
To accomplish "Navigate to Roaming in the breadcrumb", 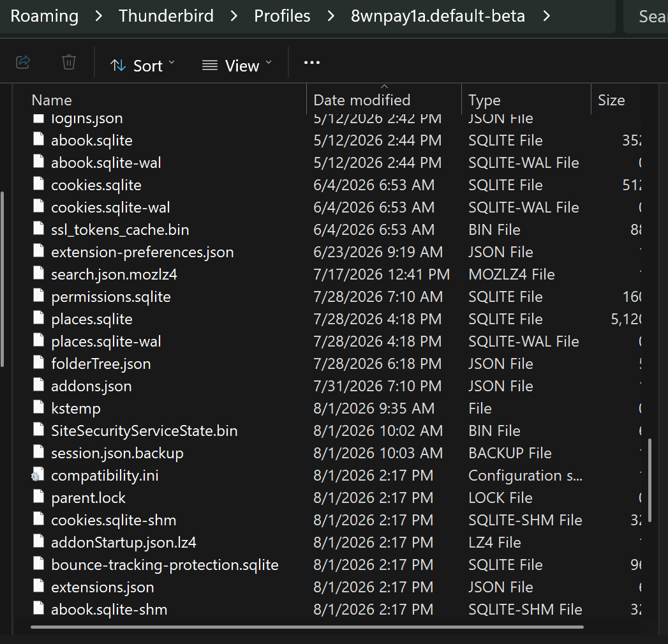I will pyautogui.click(x=44, y=16).
